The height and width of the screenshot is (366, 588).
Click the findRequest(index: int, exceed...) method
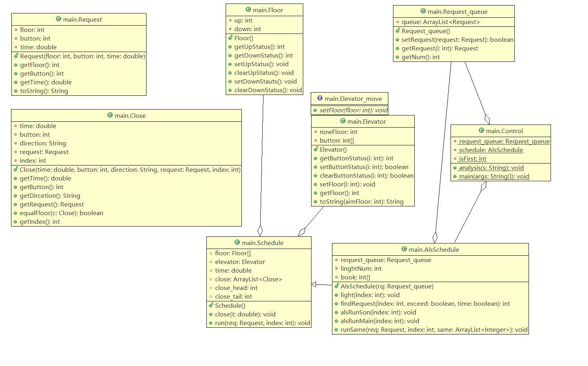425,304
